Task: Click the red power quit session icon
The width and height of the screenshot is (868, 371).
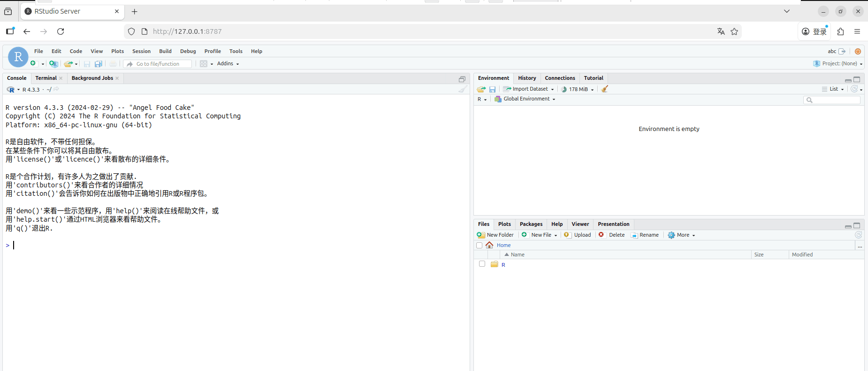Action: pos(858,51)
